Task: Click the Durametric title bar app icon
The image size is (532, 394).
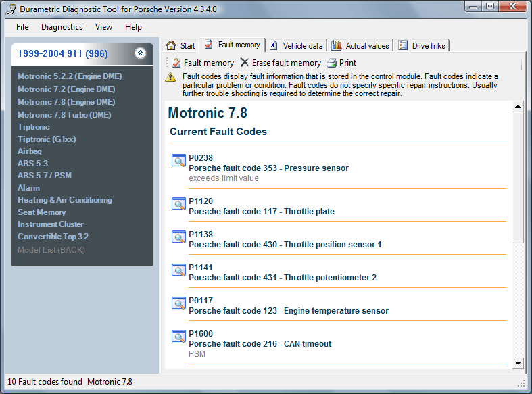Action: coord(11,9)
